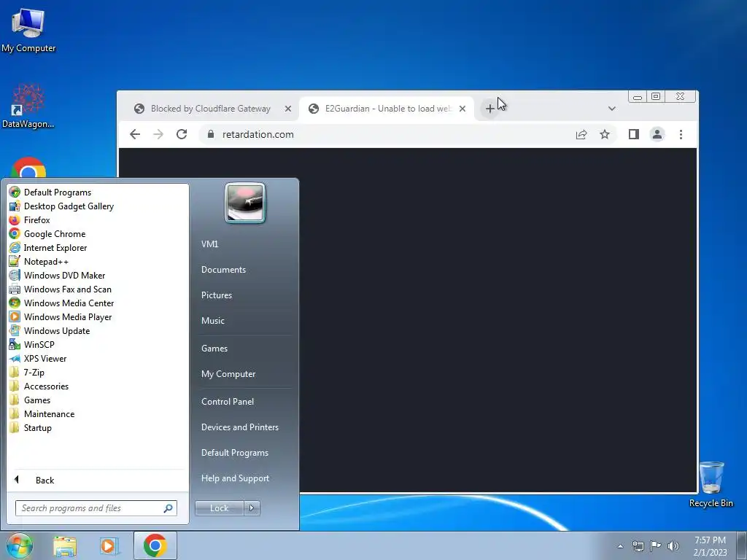Go forward in Chrome
This screenshot has height=560, width=747.
click(158, 134)
